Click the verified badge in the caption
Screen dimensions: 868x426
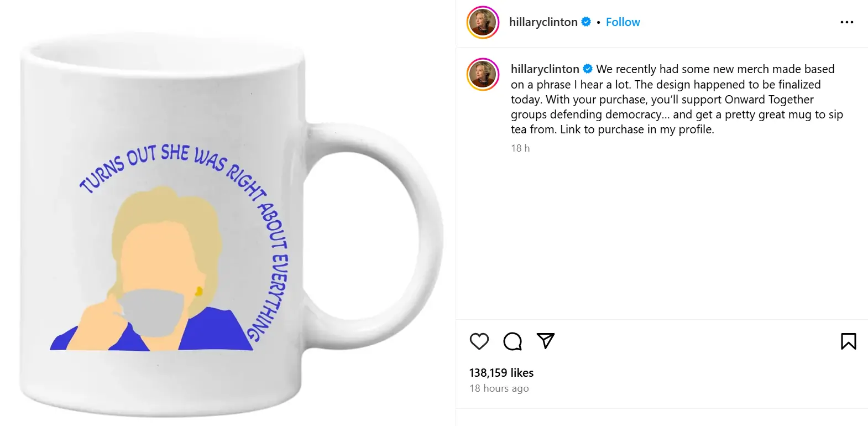(x=588, y=69)
